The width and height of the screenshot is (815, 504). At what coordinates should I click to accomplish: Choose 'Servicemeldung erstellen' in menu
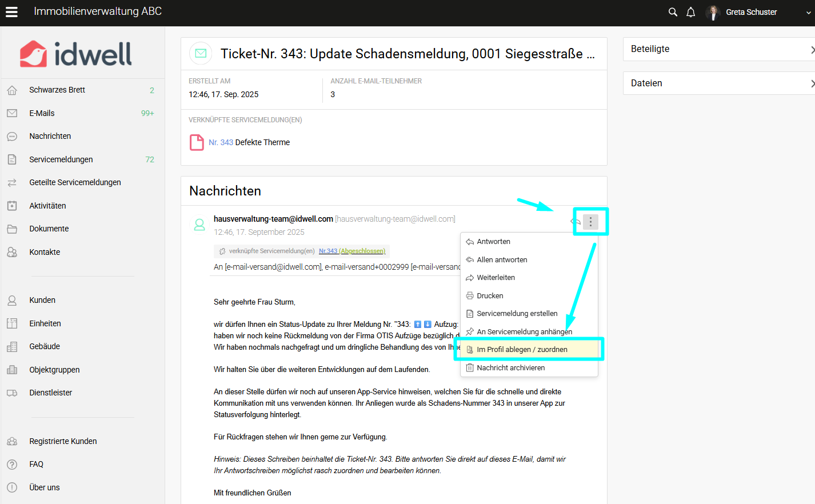[517, 314]
